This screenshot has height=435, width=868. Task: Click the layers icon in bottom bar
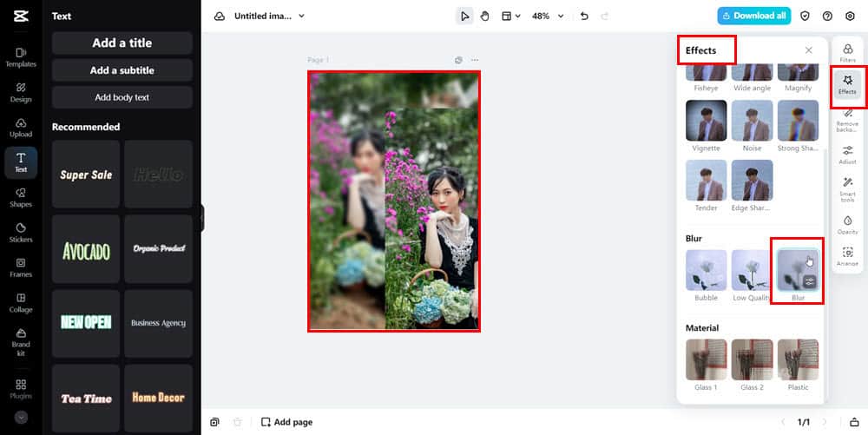coord(214,422)
